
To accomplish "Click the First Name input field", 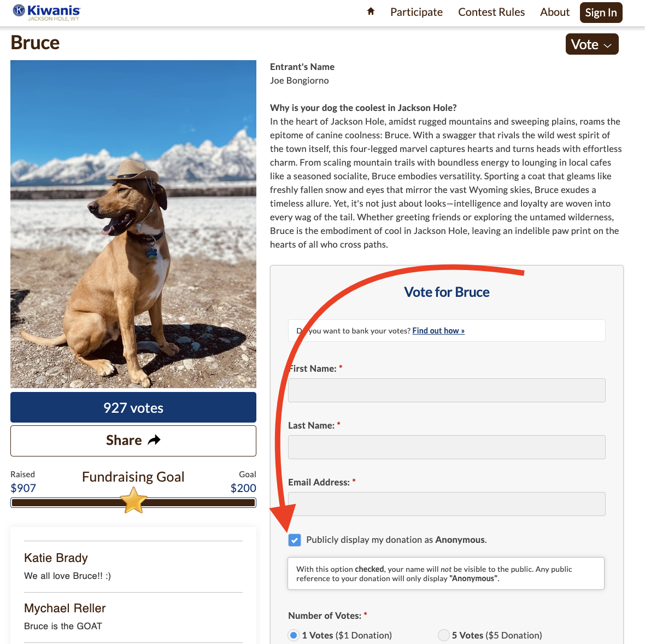I will tap(447, 390).
